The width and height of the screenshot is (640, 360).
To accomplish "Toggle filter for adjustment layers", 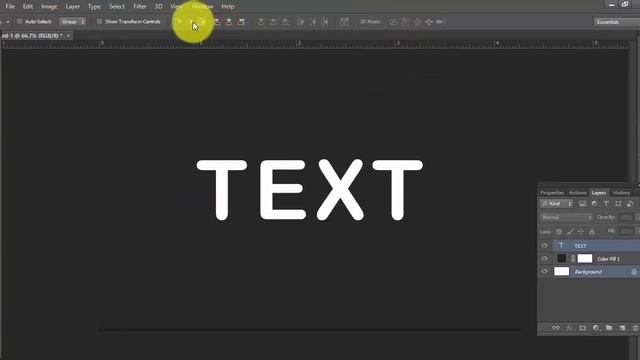I will (x=594, y=204).
